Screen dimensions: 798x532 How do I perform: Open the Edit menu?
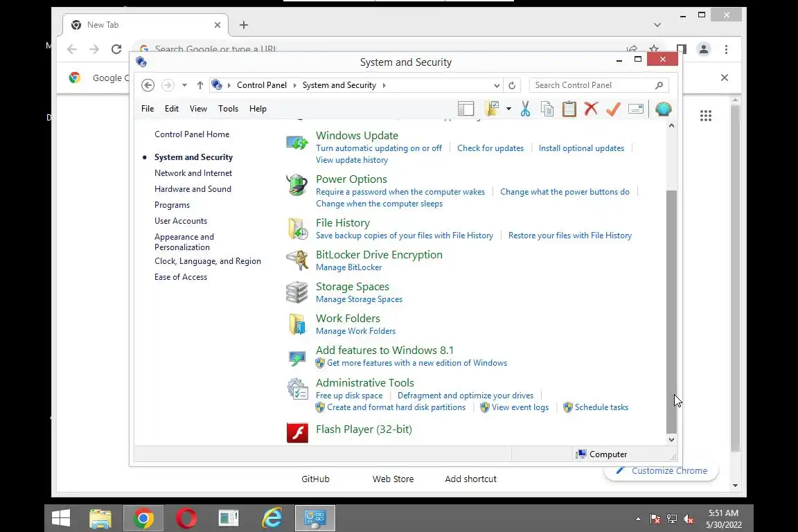[172, 109]
